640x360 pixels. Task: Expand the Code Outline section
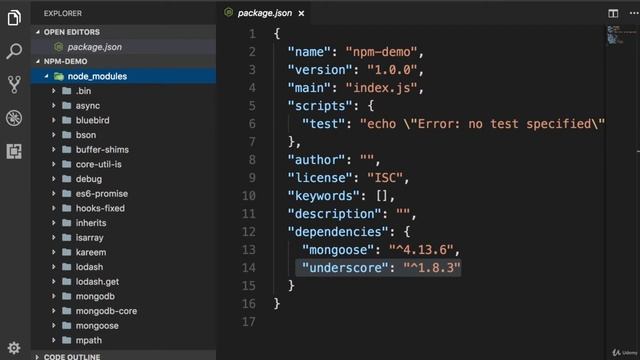(37, 357)
